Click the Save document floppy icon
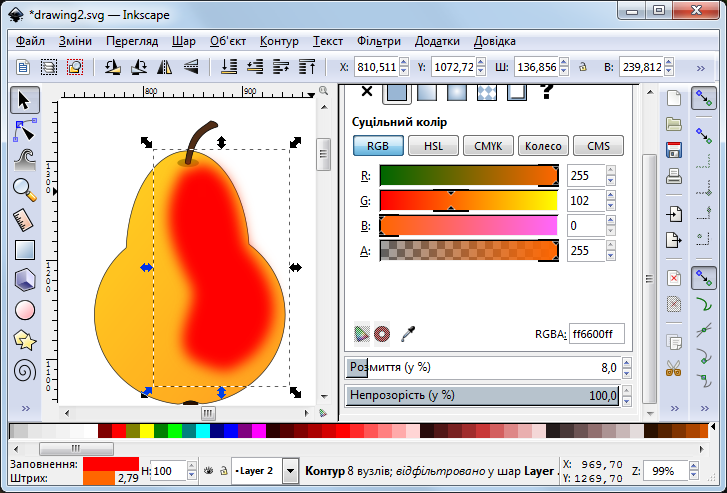Viewport: 727px width, 493px height. [674, 150]
